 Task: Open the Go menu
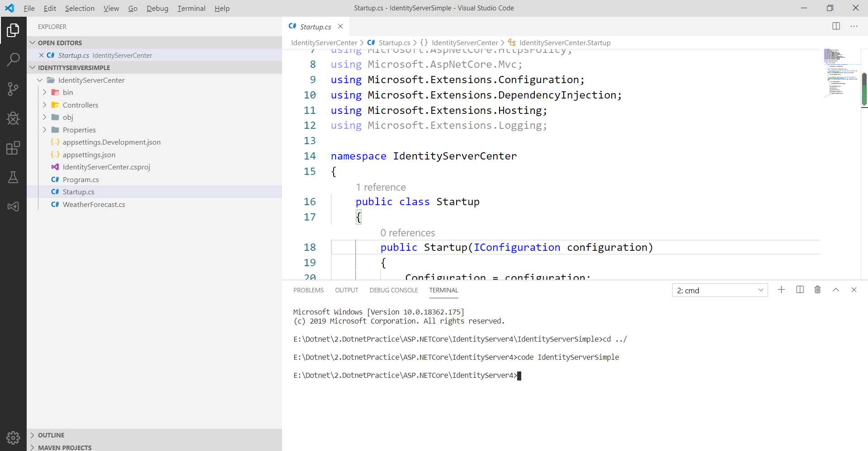(x=132, y=8)
